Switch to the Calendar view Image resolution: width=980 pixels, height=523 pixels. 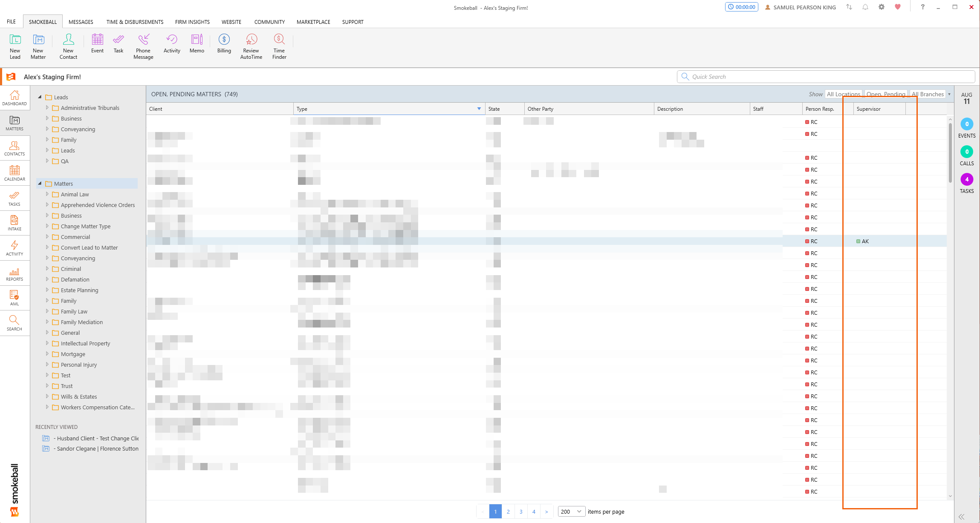[14, 173]
